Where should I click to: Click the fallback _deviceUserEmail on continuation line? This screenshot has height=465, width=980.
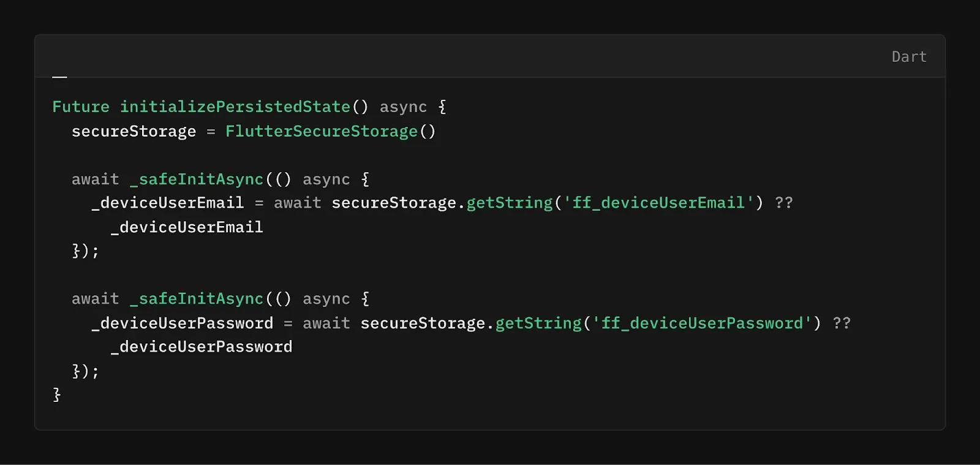click(x=187, y=227)
